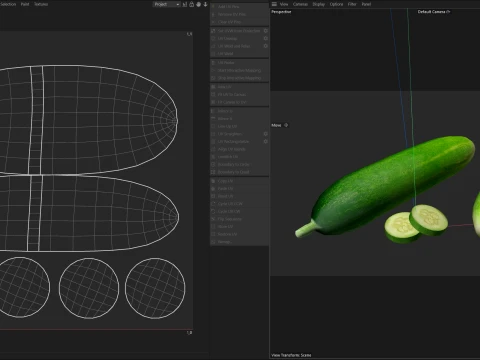The image size is (480, 360).
Task: Click the View Transform: Scene text
Action: pos(291,355)
